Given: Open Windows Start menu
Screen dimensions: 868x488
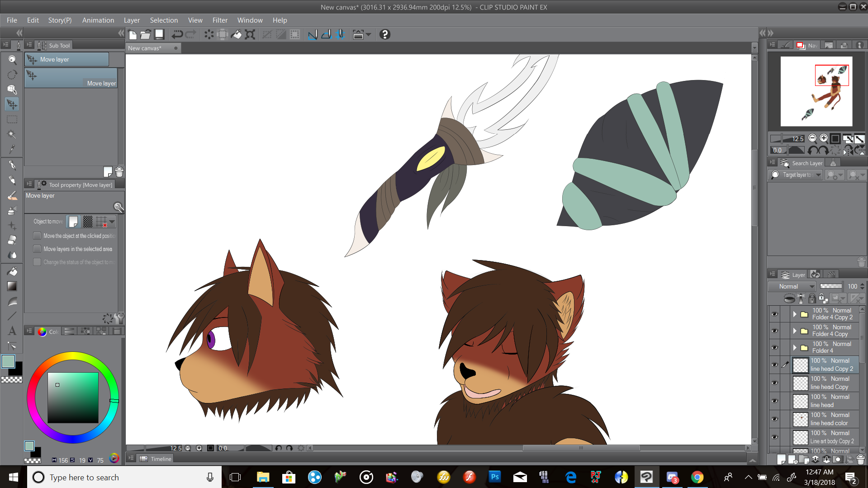Looking at the screenshot, I should click(14, 477).
